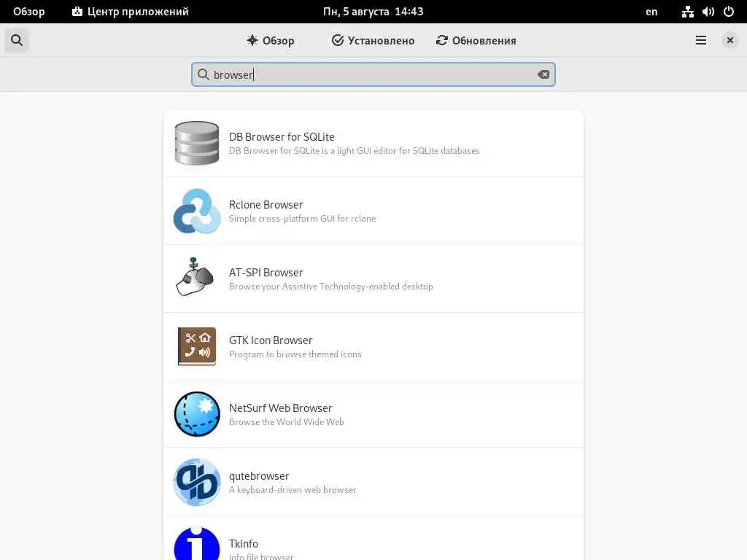Click 'Program to browse themed icons' description
This screenshot has width=747, height=560.
click(295, 354)
